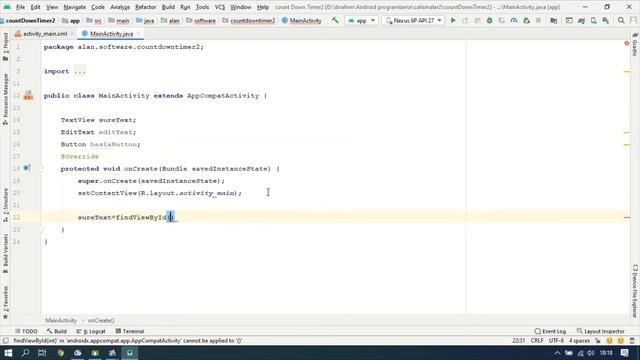Image resolution: width=640 pixels, height=360 pixels.
Task: Start debugging with the bug icon
Action: [489, 20]
